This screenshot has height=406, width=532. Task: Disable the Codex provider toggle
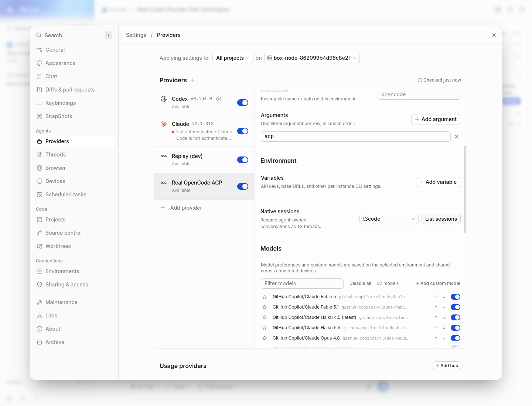point(243,103)
